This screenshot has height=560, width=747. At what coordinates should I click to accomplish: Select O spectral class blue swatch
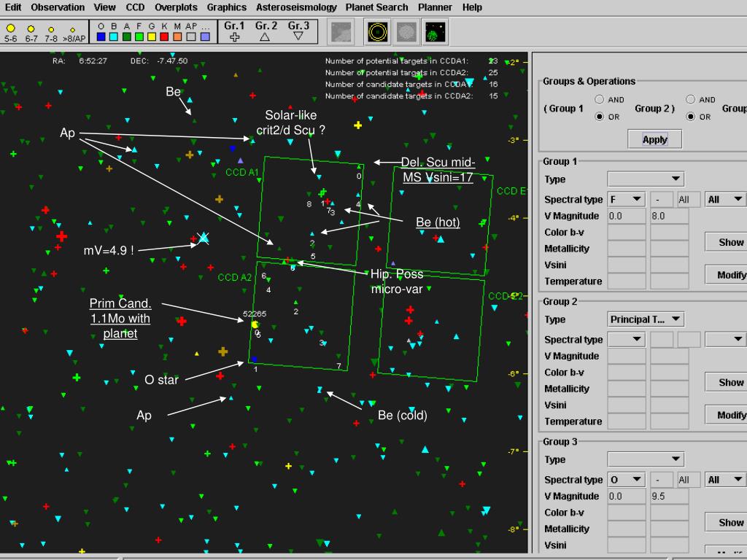click(101, 36)
